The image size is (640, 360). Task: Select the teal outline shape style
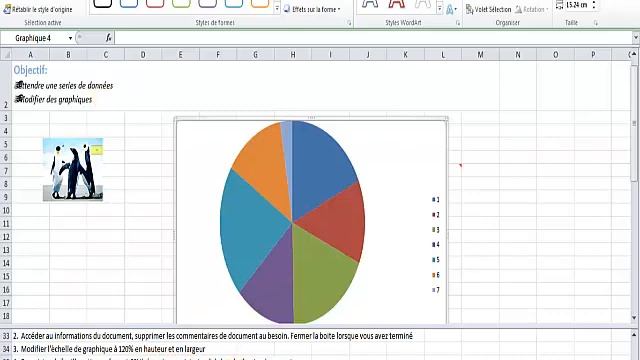[x=233, y=3]
